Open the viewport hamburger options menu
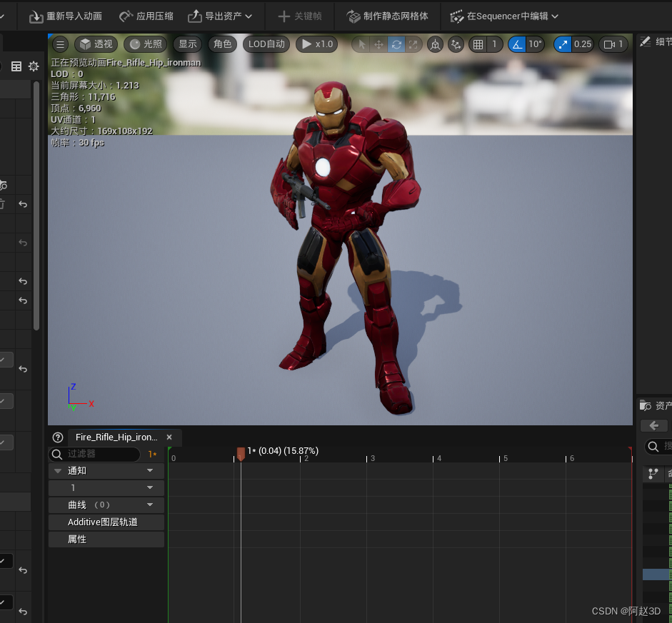 (61, 44)
